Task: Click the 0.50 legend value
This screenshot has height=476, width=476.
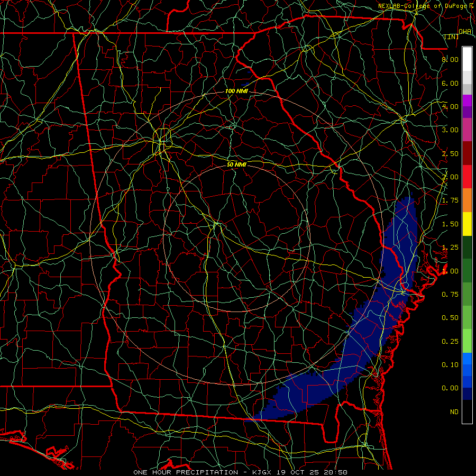Action: pos(450,318)
